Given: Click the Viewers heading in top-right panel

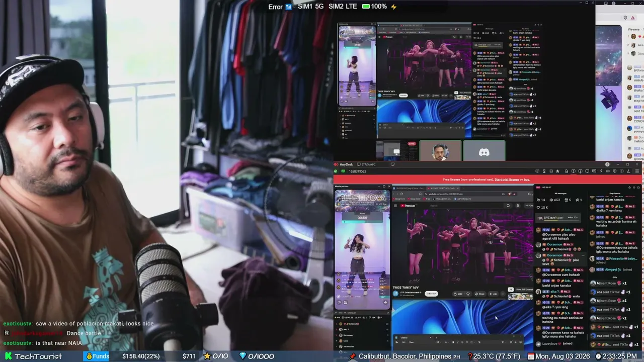Looking at the screenshot, I should pos(634,30).
